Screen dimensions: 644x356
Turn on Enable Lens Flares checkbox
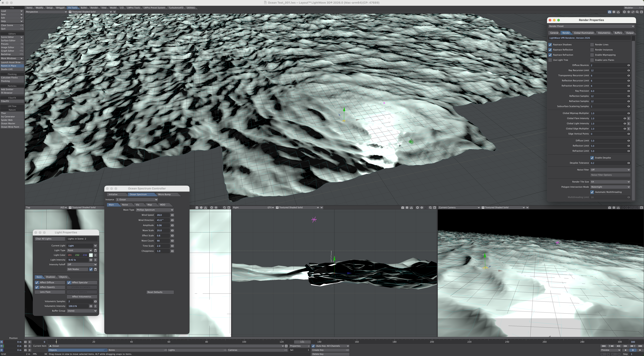592,60
